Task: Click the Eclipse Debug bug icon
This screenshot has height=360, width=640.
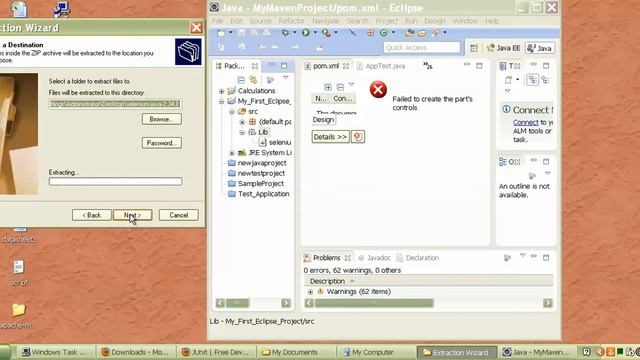Action: click(285, 33)
